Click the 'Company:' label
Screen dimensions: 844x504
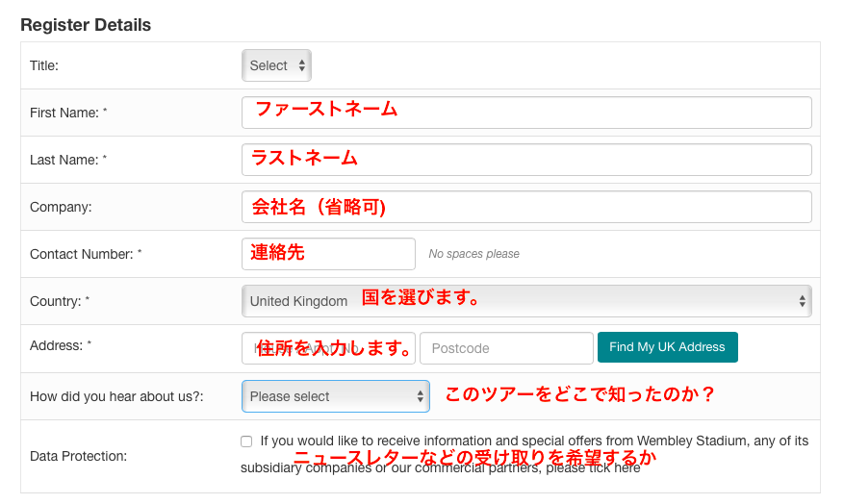[x=61, y=207]
